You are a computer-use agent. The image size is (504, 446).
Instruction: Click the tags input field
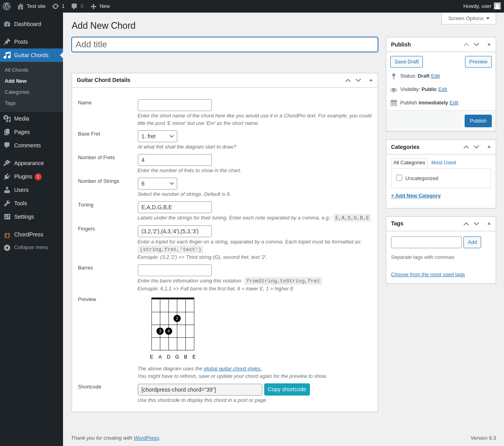click(x=426, y=242)
